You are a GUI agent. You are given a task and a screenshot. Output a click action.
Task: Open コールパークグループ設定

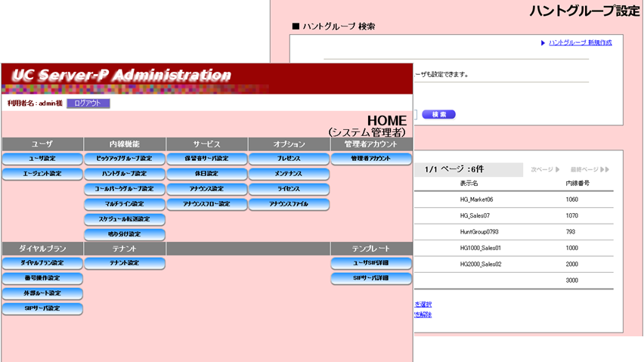(125, 189)
